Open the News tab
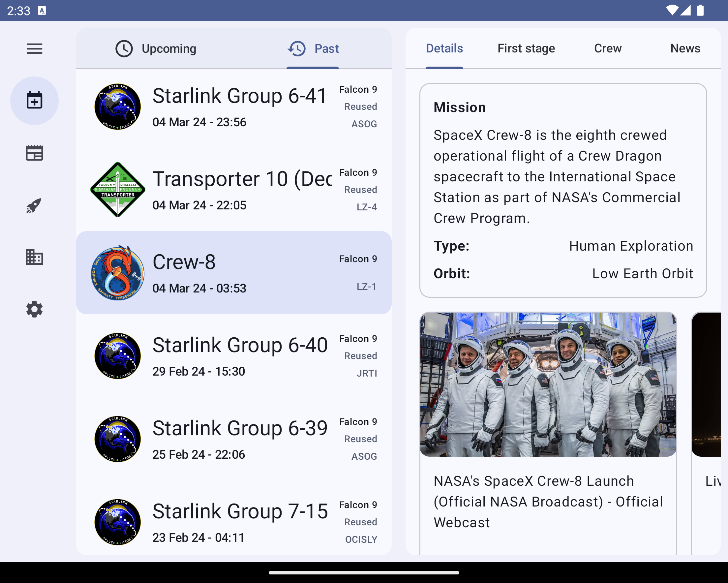728x583 pixels. pos(685,49)
